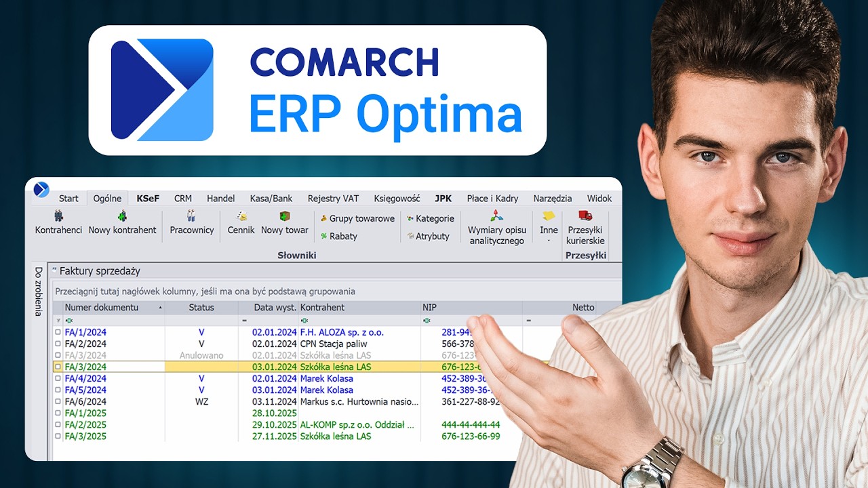Screen dimensions: 868x488
Task: Select the CPN Stacja paliw cell
Action: coord(359,344)
